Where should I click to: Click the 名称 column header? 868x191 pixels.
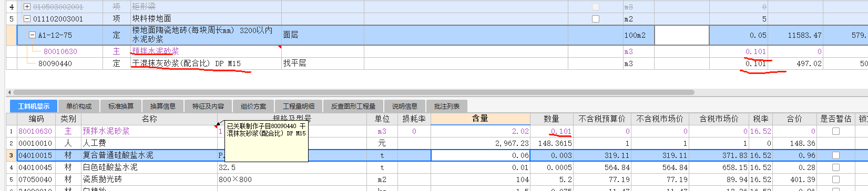(149, 119)
